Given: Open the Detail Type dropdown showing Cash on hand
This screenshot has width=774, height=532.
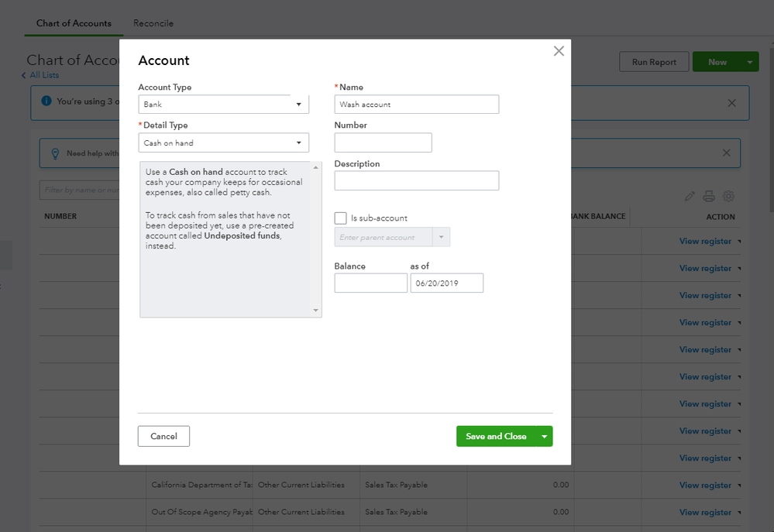Looking at the screenshot, I should 224,142.
